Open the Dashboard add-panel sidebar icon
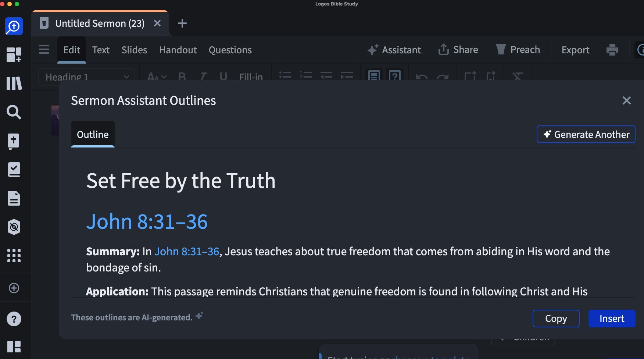 coord(14,55)
